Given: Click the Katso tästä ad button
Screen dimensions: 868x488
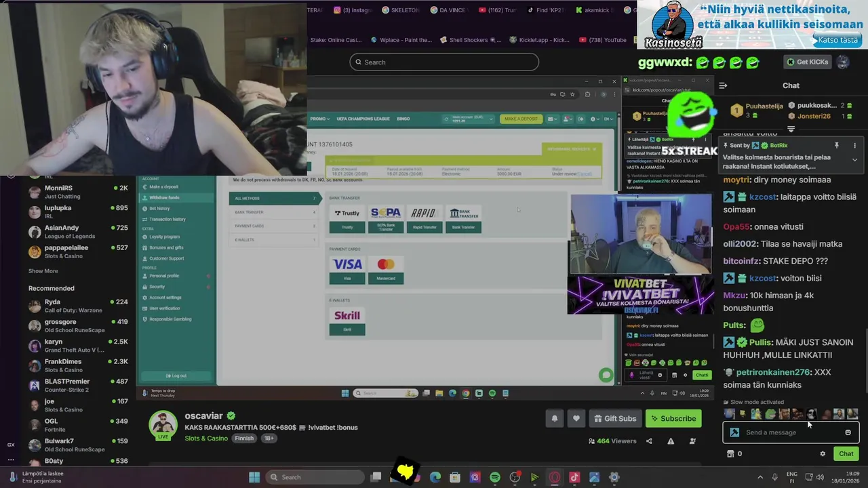Looking at the screenshot, I should [837, 40].
